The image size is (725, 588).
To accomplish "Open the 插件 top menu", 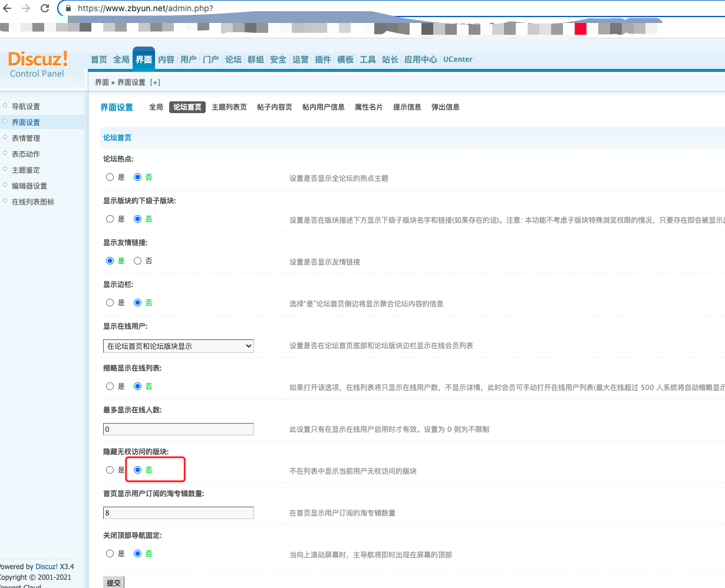I will tap(322, 60).
